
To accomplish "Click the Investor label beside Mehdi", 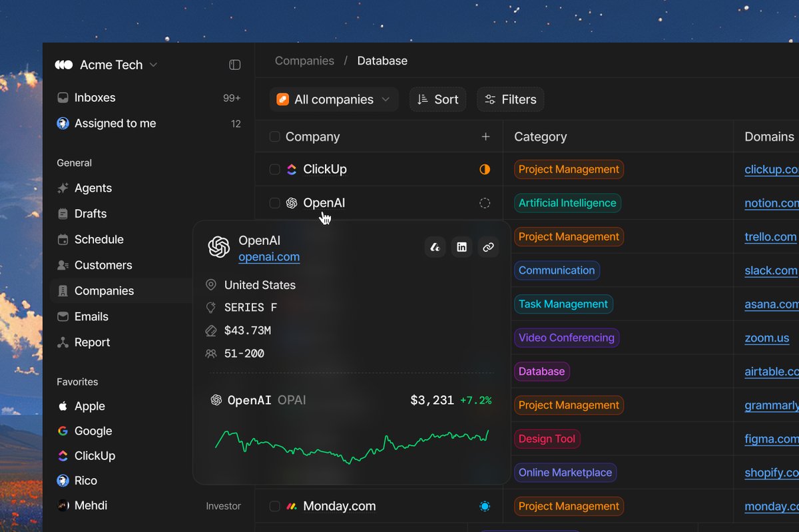I will coord(223,506).
